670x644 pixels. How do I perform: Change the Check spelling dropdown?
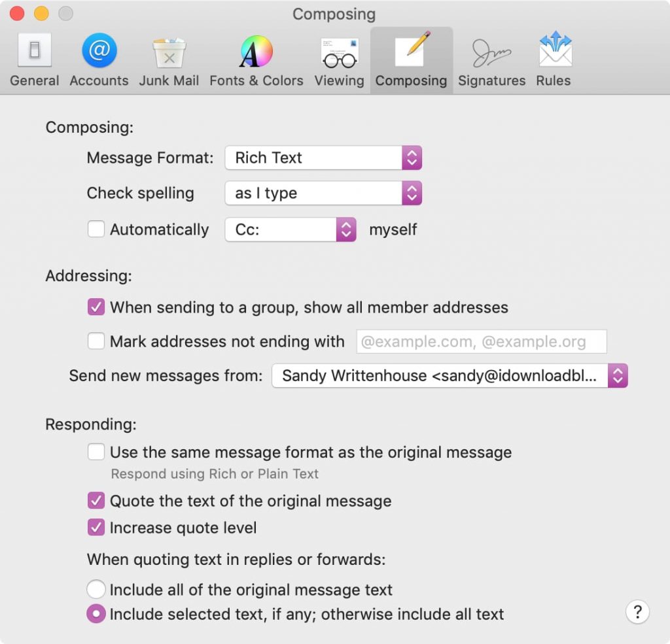click(x=323, y=193)
